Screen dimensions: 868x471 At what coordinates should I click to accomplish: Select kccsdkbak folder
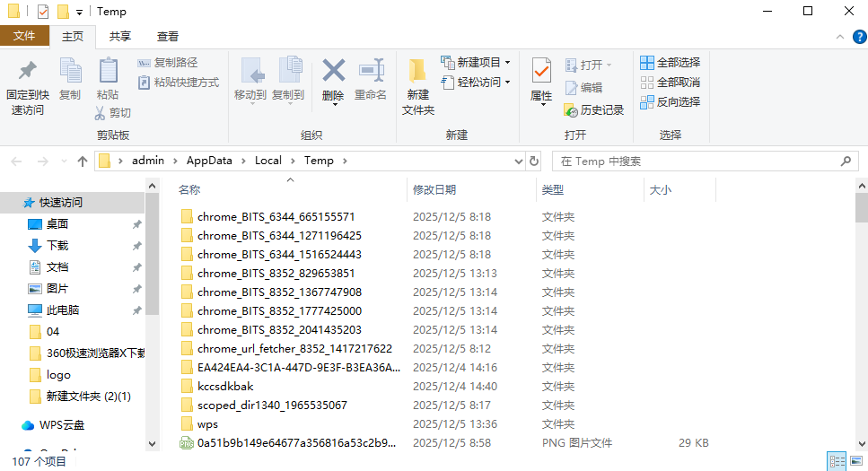pyautogui.click(x=225, y=387)
